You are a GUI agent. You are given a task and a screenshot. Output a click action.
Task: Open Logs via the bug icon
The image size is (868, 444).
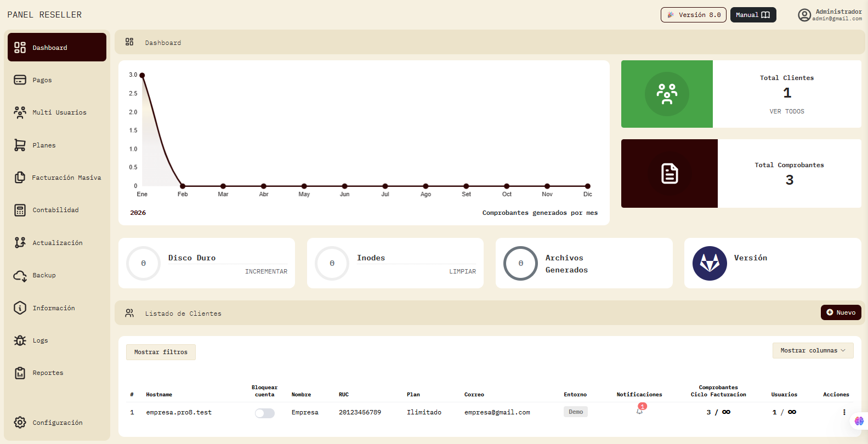coord(20,340)
